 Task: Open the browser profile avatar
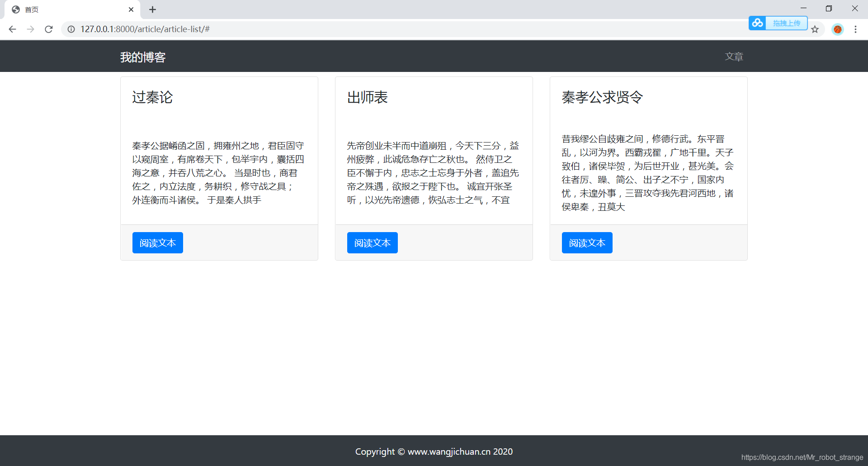pyautogui.click(x=838, y=29)
